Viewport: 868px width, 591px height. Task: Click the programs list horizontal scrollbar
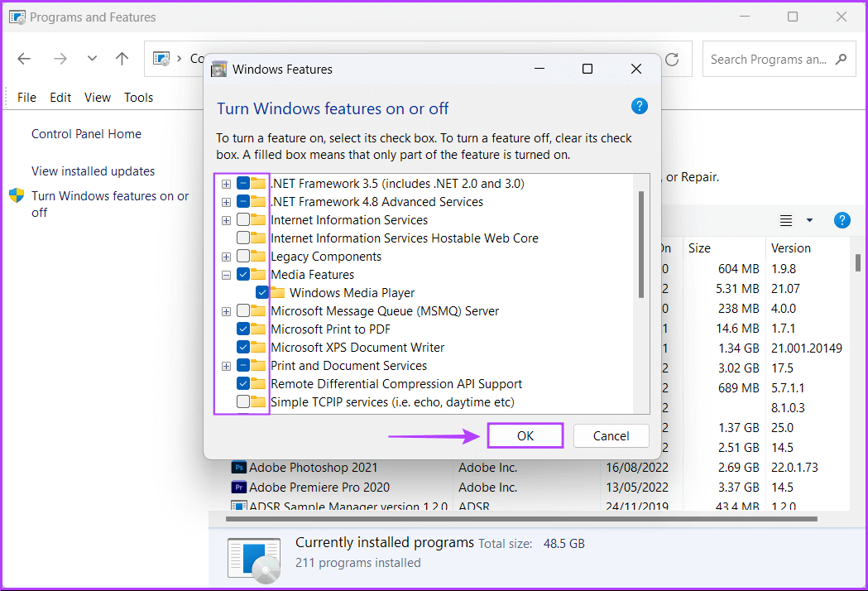[521, 519]
